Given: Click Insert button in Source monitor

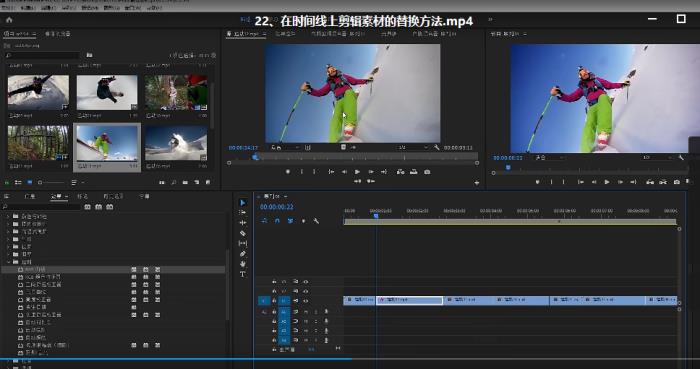Looking at the screenshot, I should (x=400, y=172).
